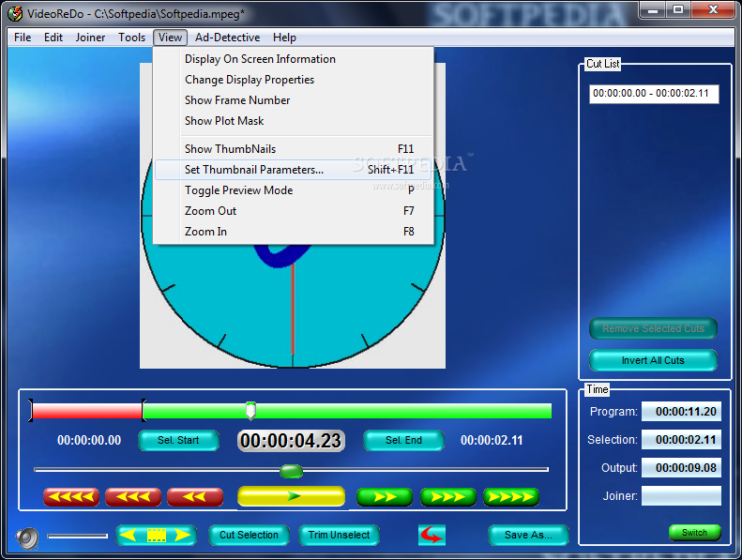Click the filmstrip icon between frame arrows
This screenshot has height=560, width=742.
[x=156, y=535]
